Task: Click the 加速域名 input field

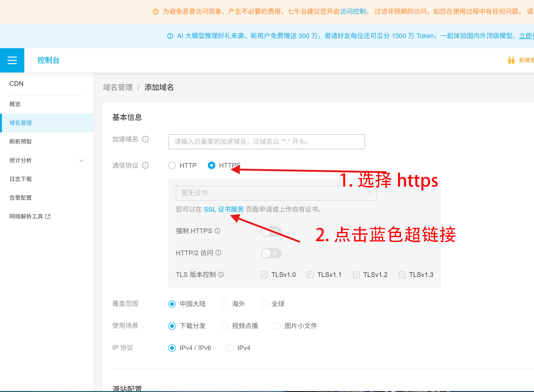Action: pyautogui.click(x=266, y=142)
